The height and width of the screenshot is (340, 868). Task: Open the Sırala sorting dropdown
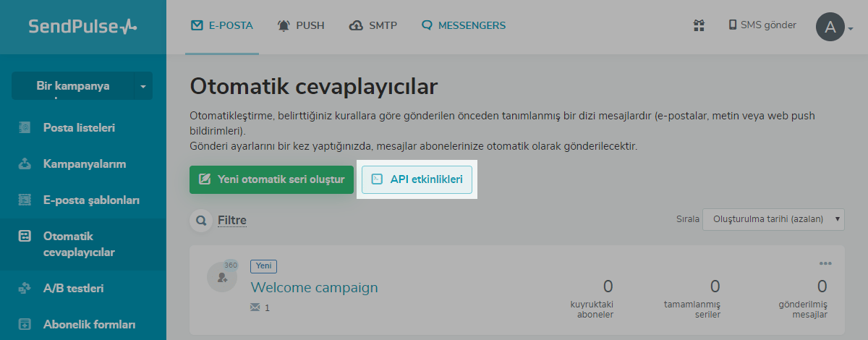coord(773,218)
